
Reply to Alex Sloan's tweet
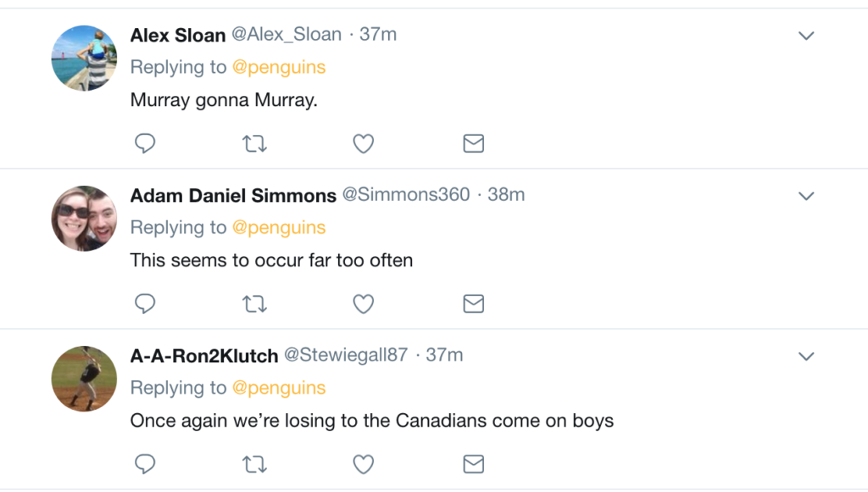145,144
